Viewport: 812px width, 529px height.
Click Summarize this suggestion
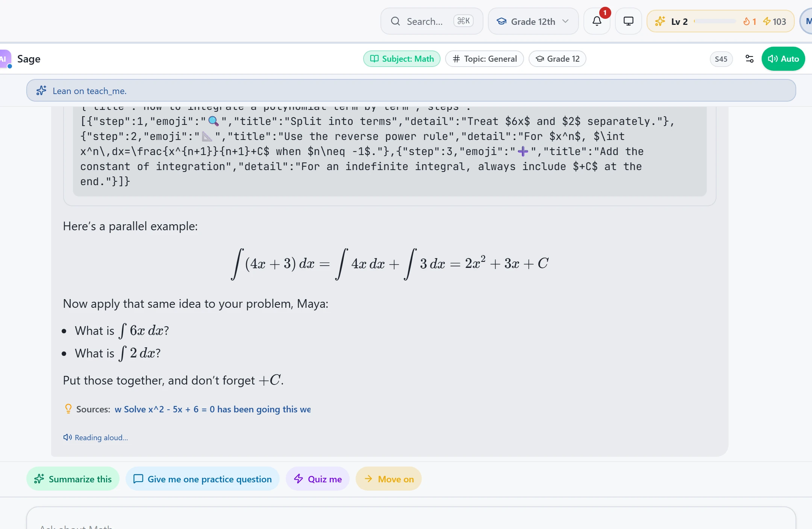(73, 479)
